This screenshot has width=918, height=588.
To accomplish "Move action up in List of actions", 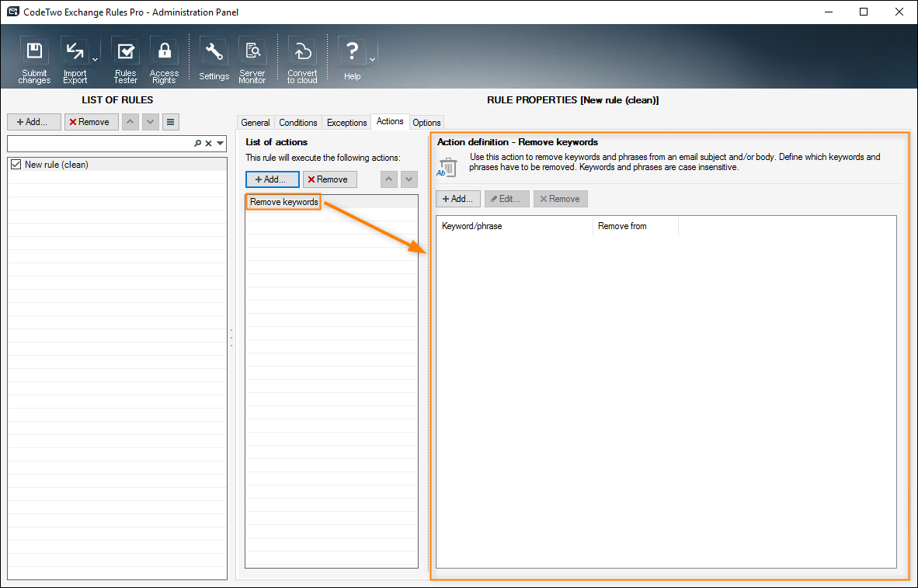I will point(389,179).
